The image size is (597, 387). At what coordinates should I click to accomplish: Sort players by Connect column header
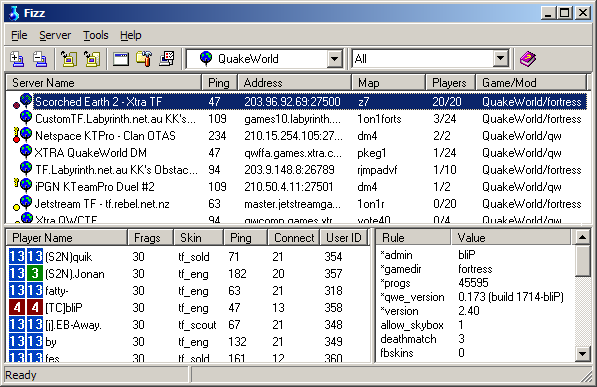294,238
